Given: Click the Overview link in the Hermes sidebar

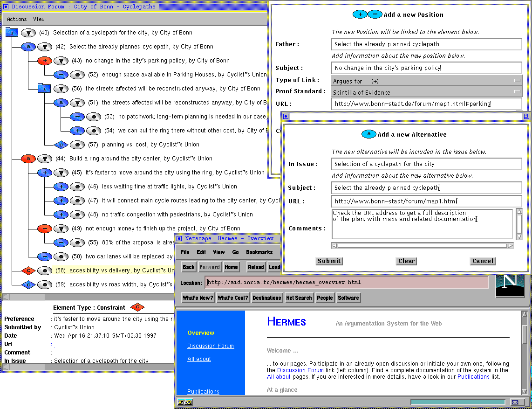Looking at the screenshot, I should [201, 333].
